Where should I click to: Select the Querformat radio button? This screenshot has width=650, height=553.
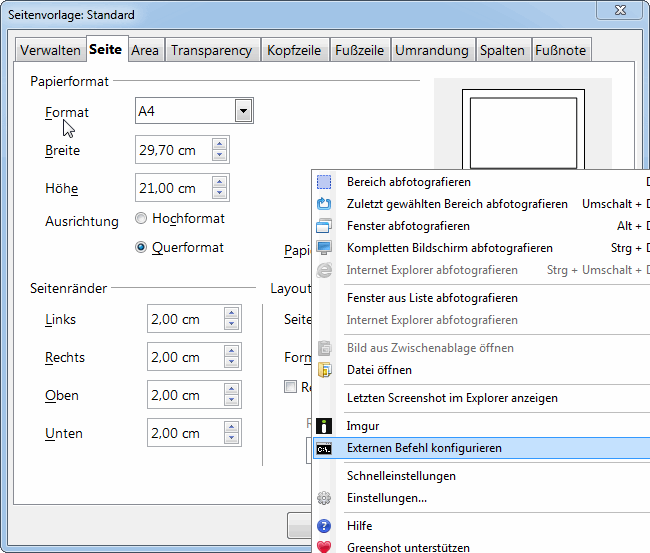(141, 247)
